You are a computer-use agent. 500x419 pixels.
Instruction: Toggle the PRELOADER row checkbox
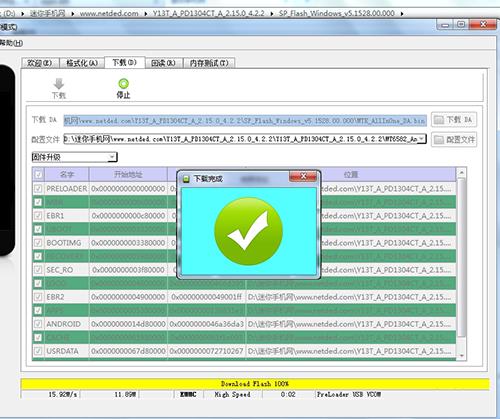point(38,189)
